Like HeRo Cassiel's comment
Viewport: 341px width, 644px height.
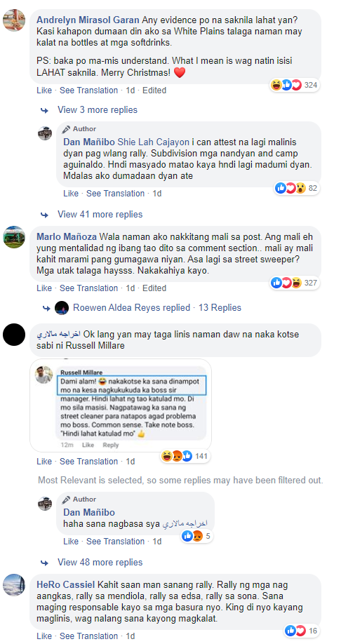44,636
